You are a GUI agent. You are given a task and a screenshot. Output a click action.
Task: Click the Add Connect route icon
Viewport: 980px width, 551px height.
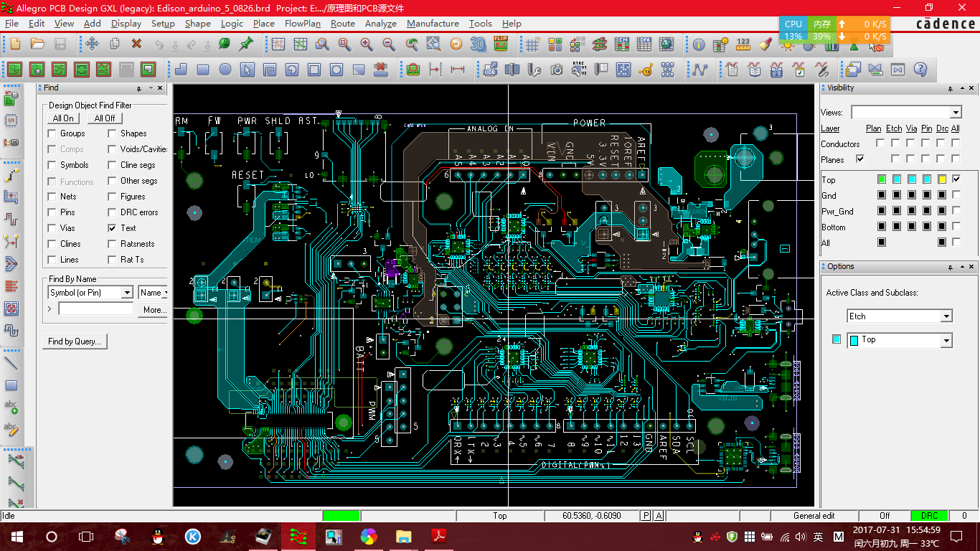[11, 176]
